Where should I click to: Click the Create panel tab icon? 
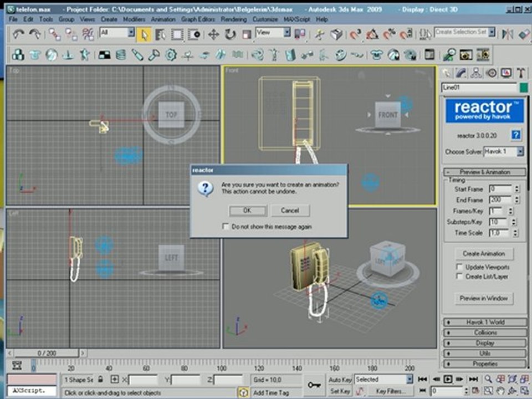tap(447, 73)
